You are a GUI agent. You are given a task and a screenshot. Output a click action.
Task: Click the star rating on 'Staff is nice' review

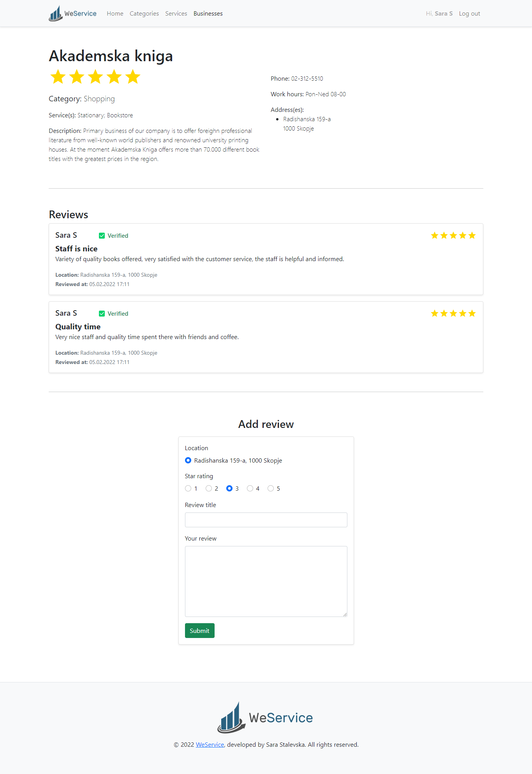click(x=453, y=235)
